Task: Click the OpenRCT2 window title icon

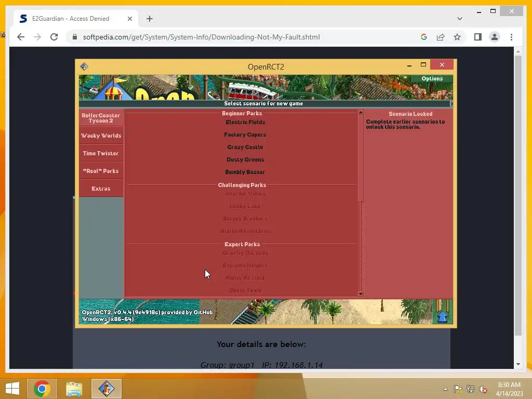Action: point(84,66)
